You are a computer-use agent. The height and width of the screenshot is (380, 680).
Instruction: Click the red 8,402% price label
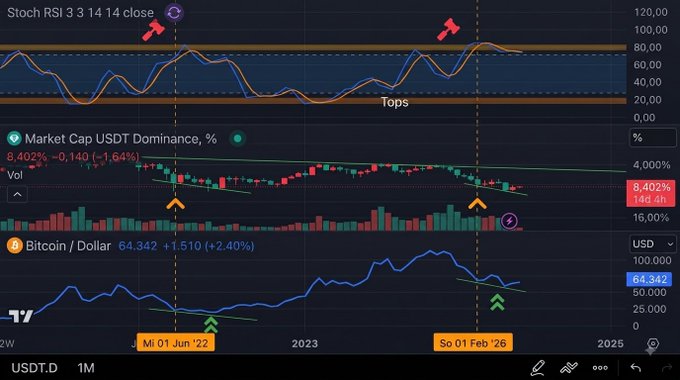coord(651,193)
